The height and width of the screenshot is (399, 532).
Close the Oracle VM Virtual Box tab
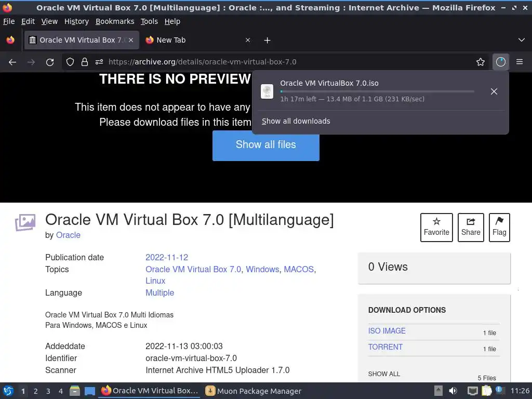point(130,40)
